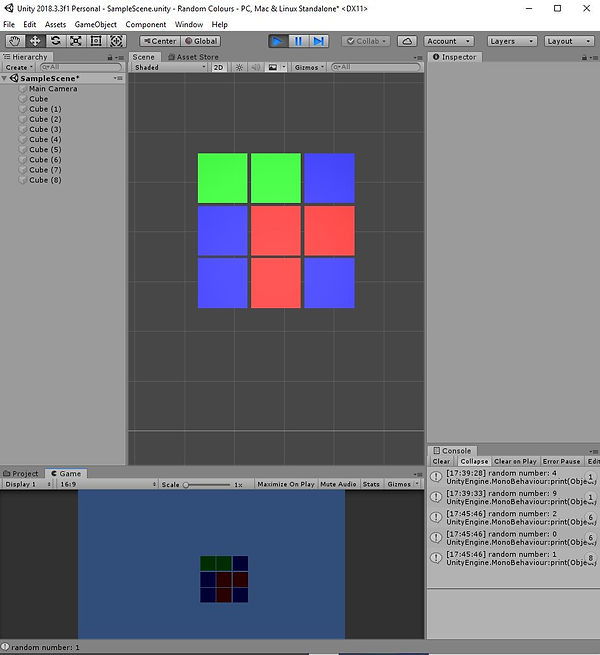Select the Scale tool

pos(76,41)
